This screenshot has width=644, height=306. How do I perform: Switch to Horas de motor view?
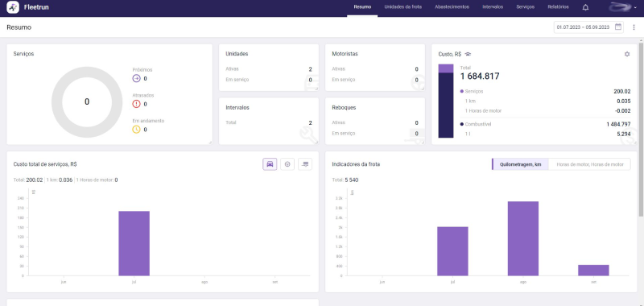point(590,164)
